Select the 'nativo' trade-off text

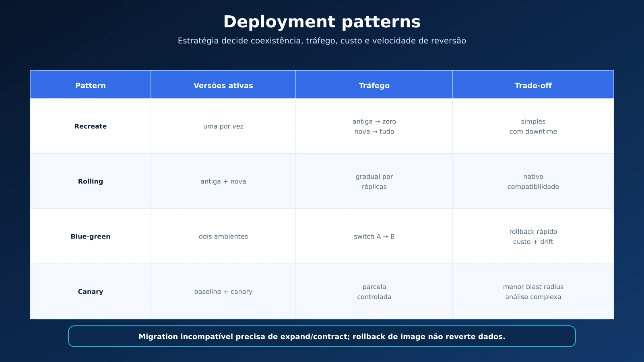click(533, 177)
